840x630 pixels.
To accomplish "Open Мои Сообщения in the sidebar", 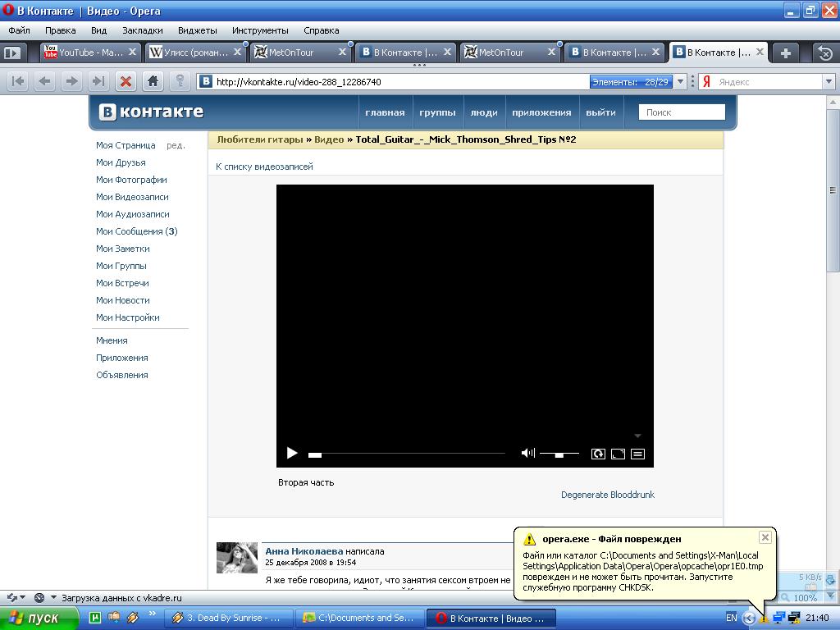I will 136,231.
